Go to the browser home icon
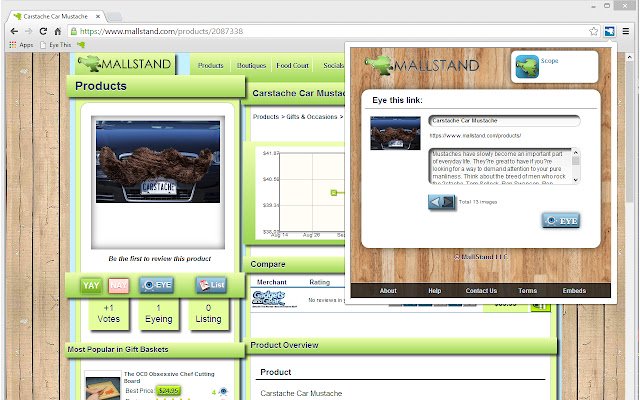Screen dimensions: 640x400 58,31
